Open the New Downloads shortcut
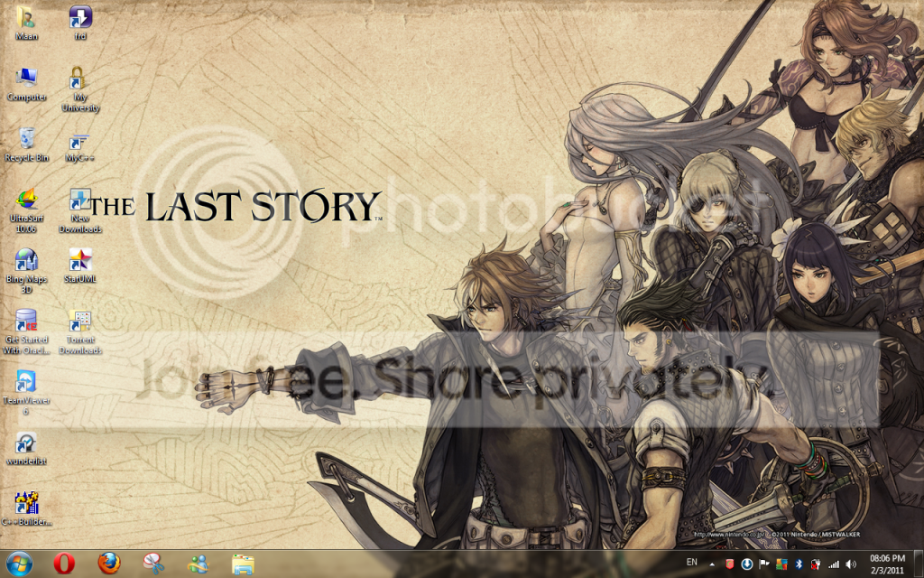This screenshot has height=578, width=924. (x=80, y=210)
